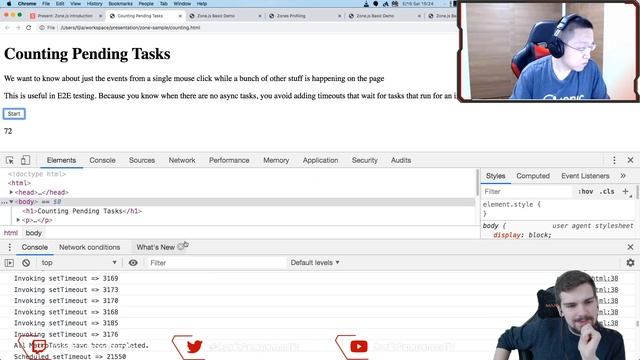Viewport: 640px width, 360px height.
Task: Close the What's New drawer tab
Action: [181, 247]
